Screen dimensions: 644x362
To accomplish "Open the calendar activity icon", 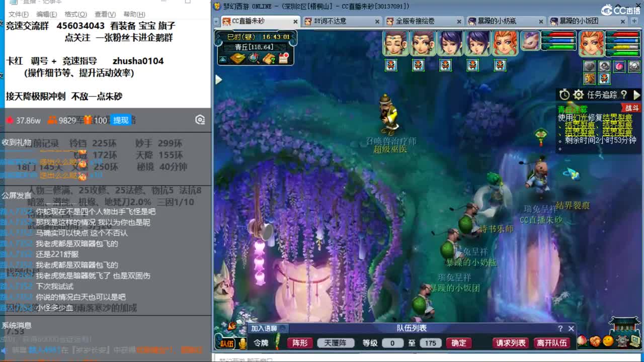I will [283, 58].
